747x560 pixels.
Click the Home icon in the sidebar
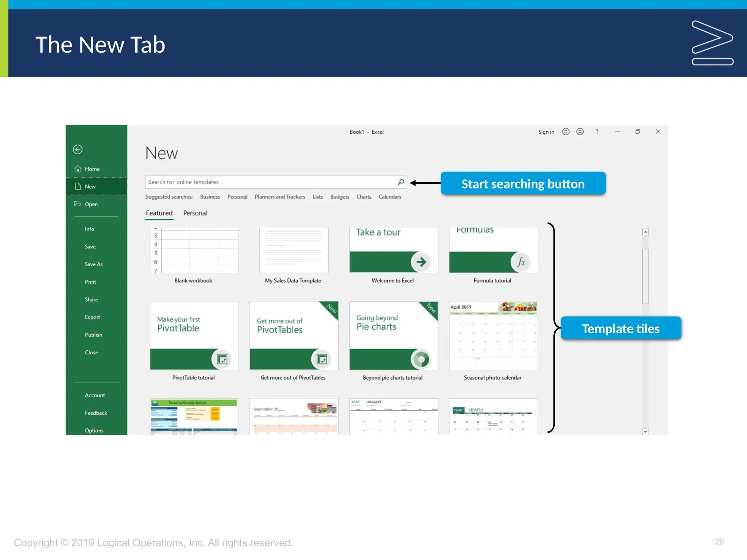click(x=78, y=169)
